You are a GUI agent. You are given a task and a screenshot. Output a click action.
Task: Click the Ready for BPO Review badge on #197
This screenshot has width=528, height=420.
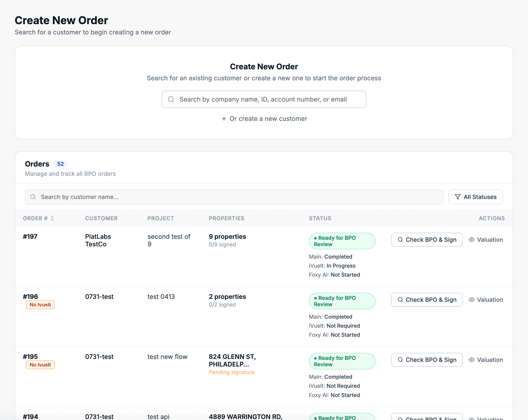click(x=342, y=241)
